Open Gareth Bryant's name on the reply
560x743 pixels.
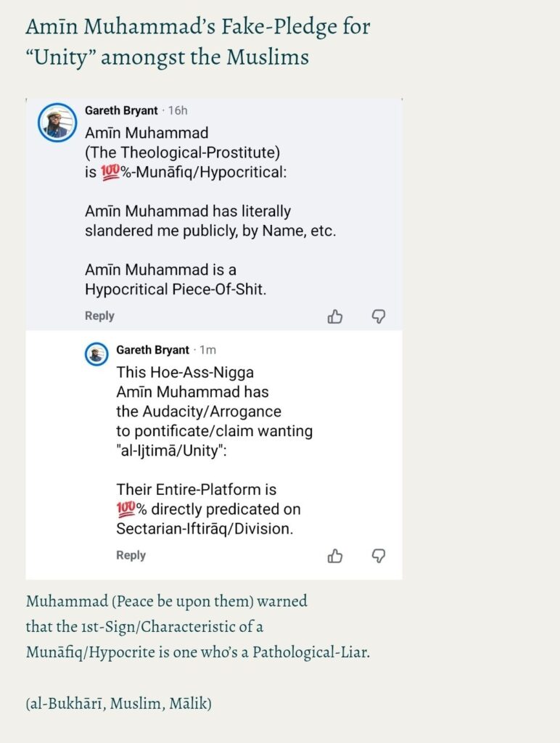[x=152, y=350]
